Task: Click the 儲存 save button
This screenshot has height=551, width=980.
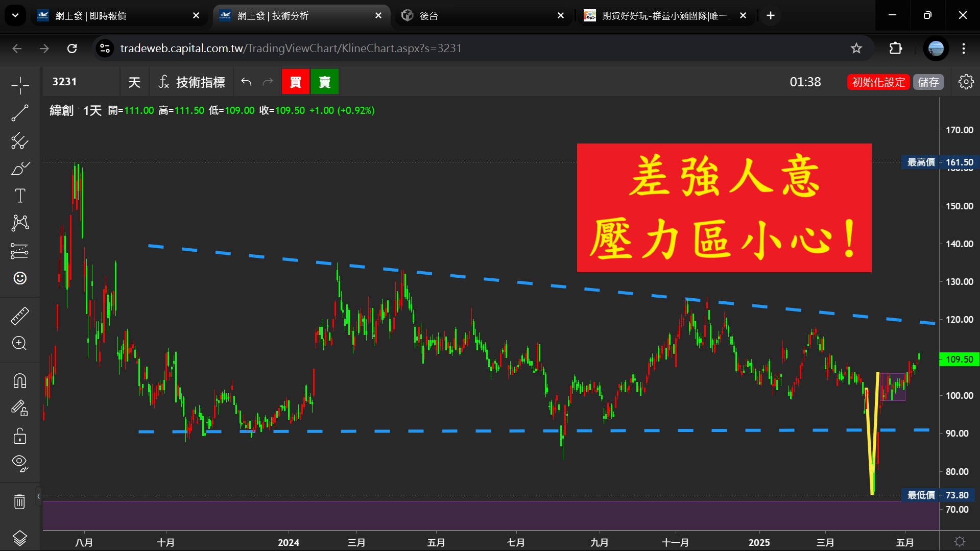Action: click(928, 82)
